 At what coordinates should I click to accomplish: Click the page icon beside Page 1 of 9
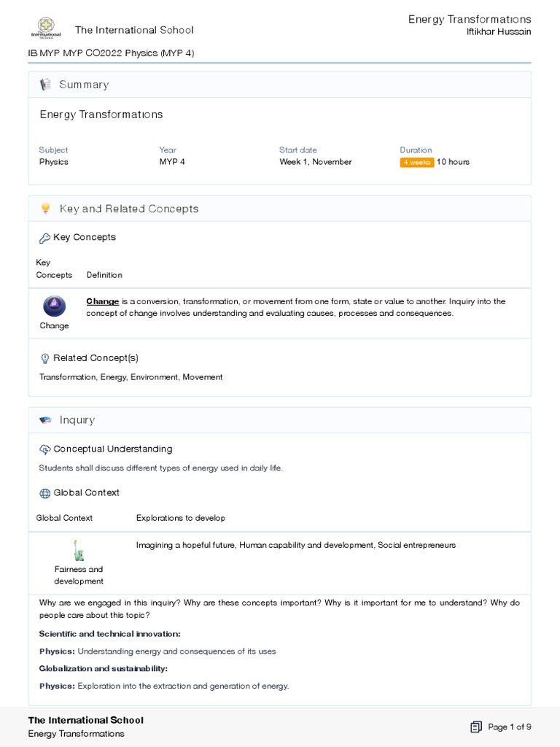coord(476,727)
